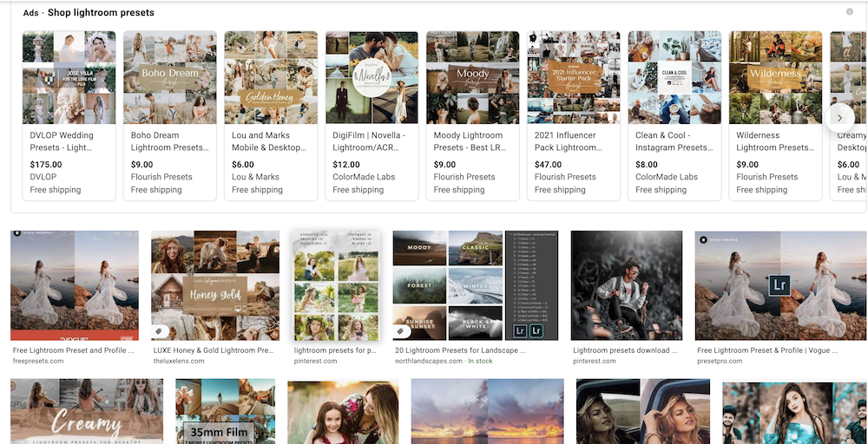The height and width of the screenshot is (444, 868).
Task: Open Golden Honey Lou and Marks ad image
Action: 271,77
